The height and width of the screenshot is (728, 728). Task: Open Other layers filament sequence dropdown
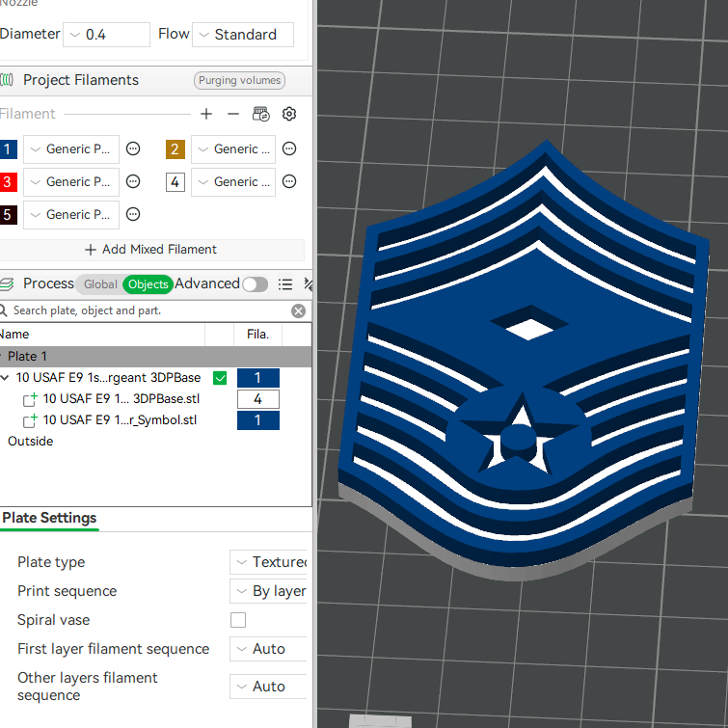(268, 687)
